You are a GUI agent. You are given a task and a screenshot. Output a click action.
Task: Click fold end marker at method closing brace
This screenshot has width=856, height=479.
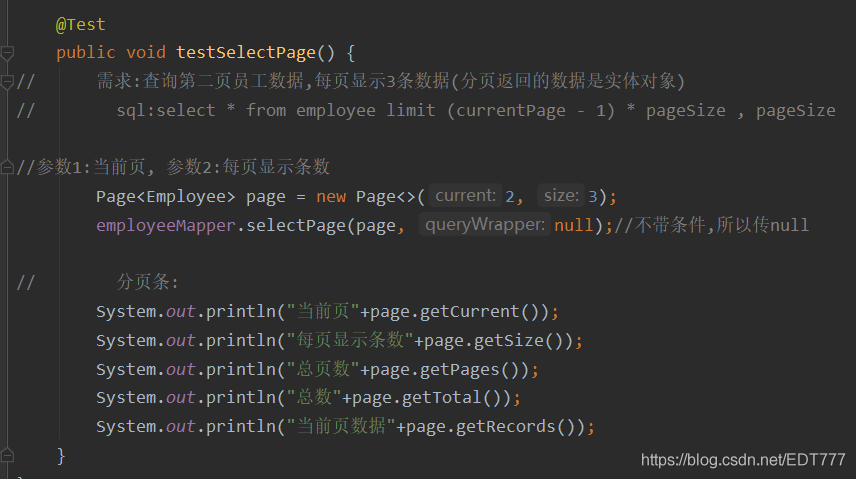(x=7, y=454)
